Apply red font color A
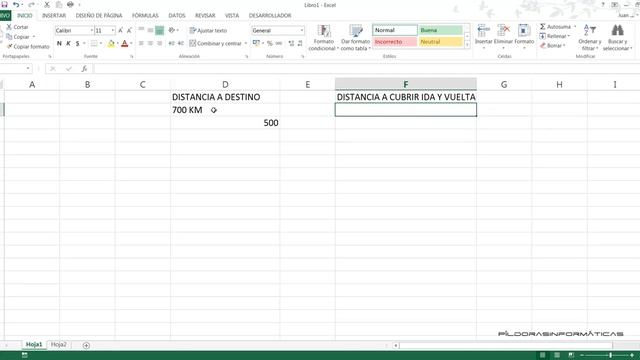Screen dimensions: 640x360 click(x=124, y=43)
